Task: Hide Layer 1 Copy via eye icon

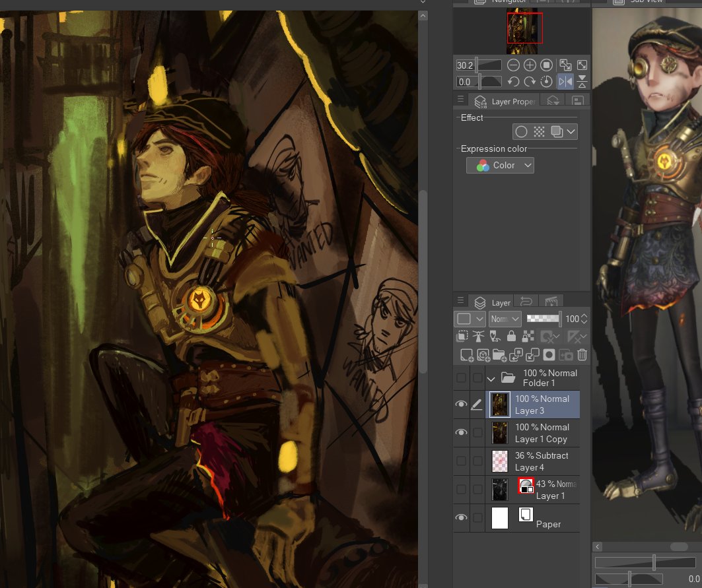Action: tap(461, 432)
